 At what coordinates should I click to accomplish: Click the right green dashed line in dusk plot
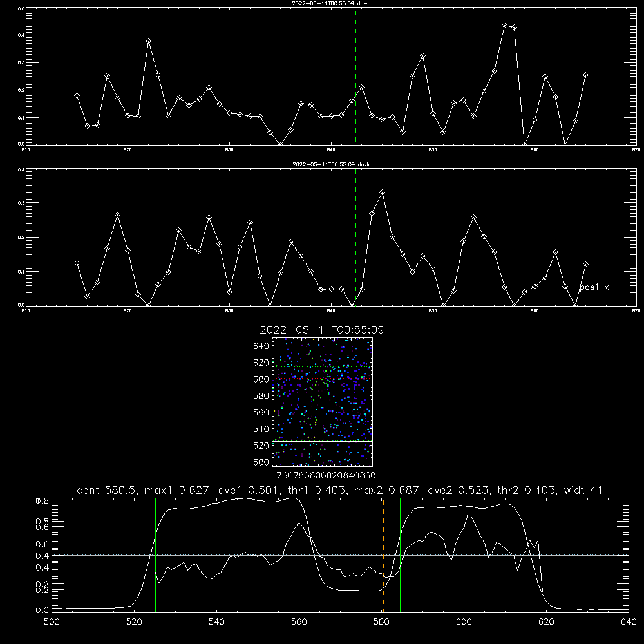coord(355,238)
